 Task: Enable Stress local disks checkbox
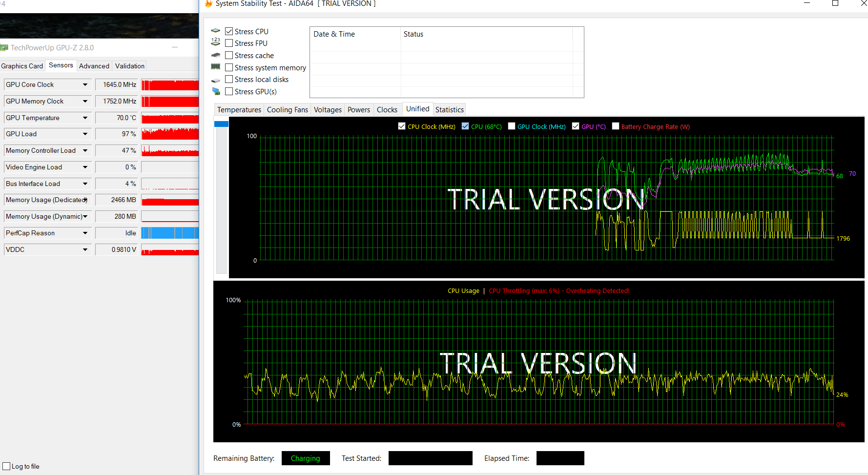point(229,79)
